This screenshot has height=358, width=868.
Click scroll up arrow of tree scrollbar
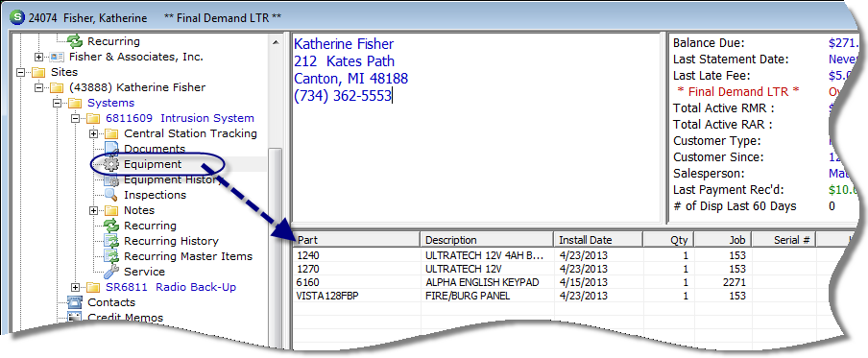(x=276, y=41)
